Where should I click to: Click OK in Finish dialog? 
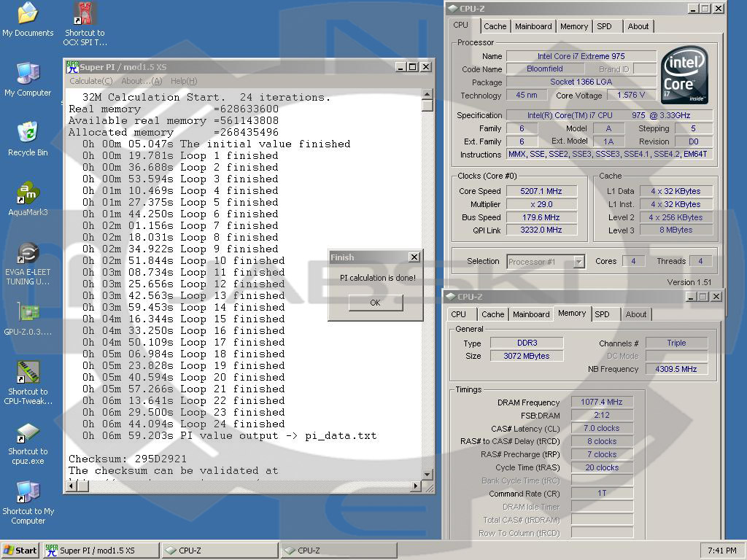click(x=376, y=303)
